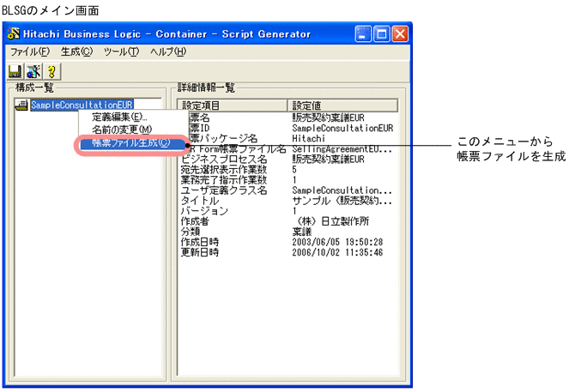Screen dimensions: 569x392
Task: Click the value SampleConsultationEUR in 帳票ID row
Action: (342, 128)
